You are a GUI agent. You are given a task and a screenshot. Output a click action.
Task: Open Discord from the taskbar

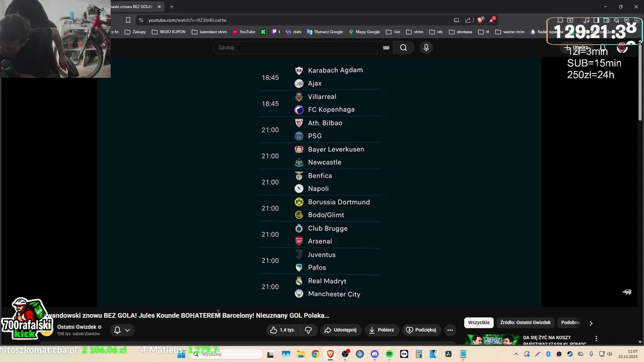[x=374, y=354]
